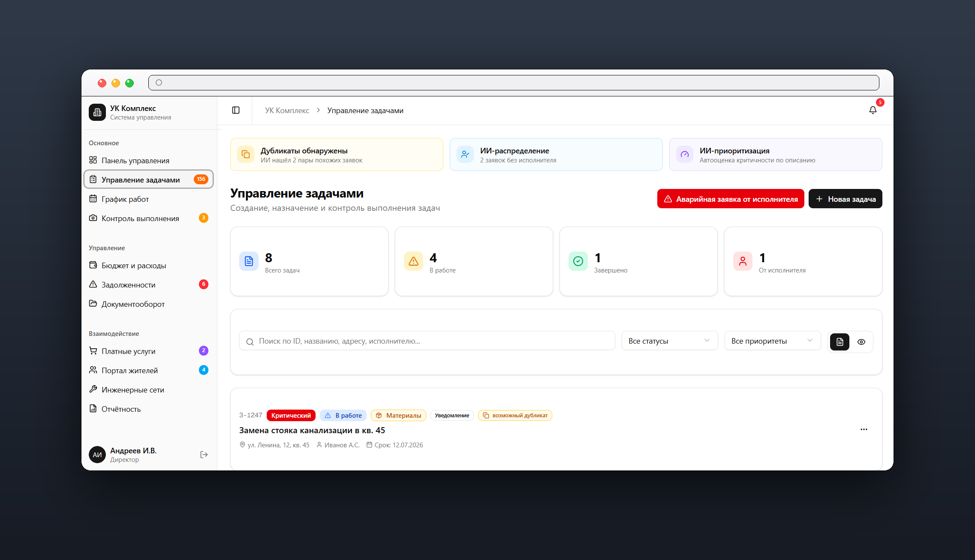This screenshot has width=975, height=560.
Task: Open notifications bell icon
Action: pyautogui.click(x=873, y=110)
